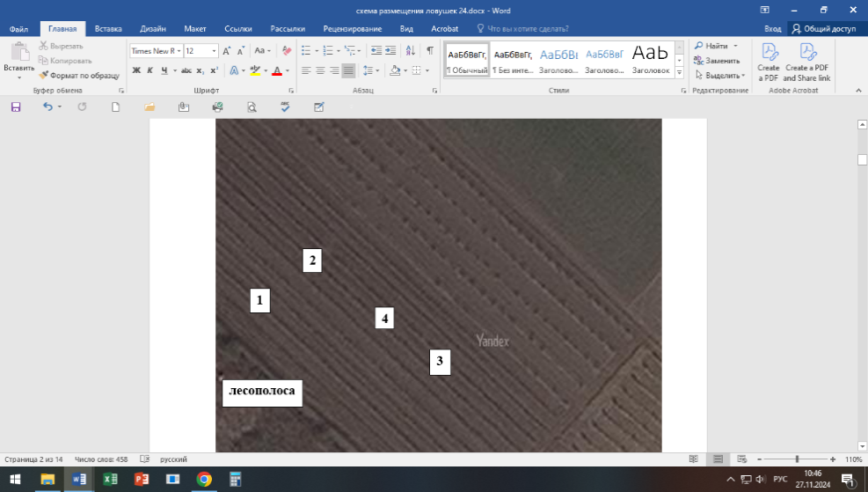Toggle italic (К) formatting
The image size is (868, 492).
(150, 70)
